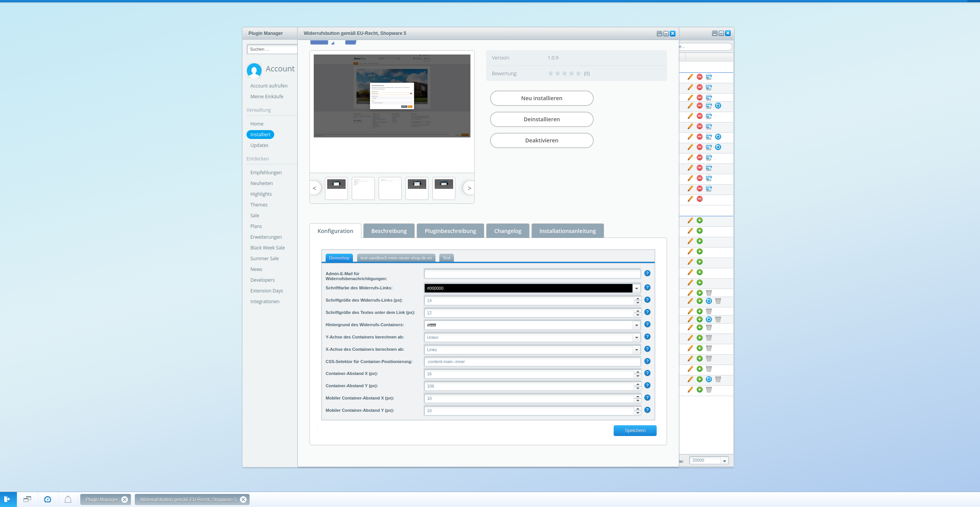Viewport: 980px width, 507px height.
Task: Select the Demoshop shop tab
Action: [x=339, y=258]
